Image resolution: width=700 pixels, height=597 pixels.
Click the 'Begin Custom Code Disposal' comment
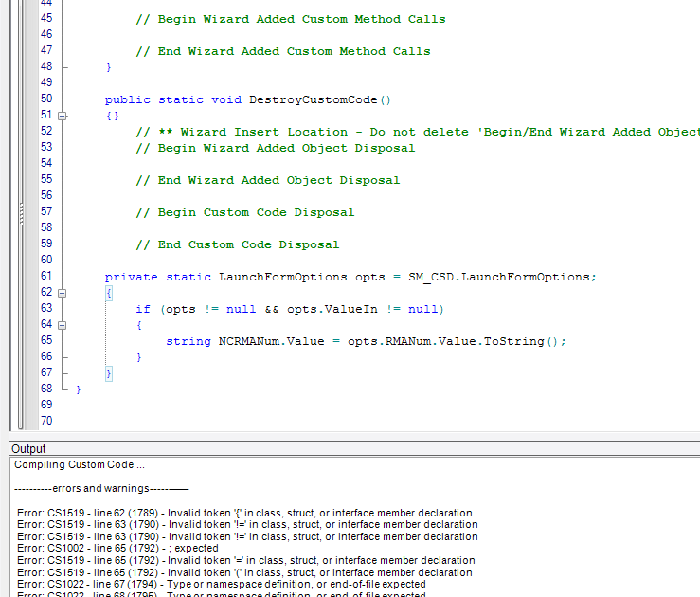pyautogui.click(x=245, y=212)
